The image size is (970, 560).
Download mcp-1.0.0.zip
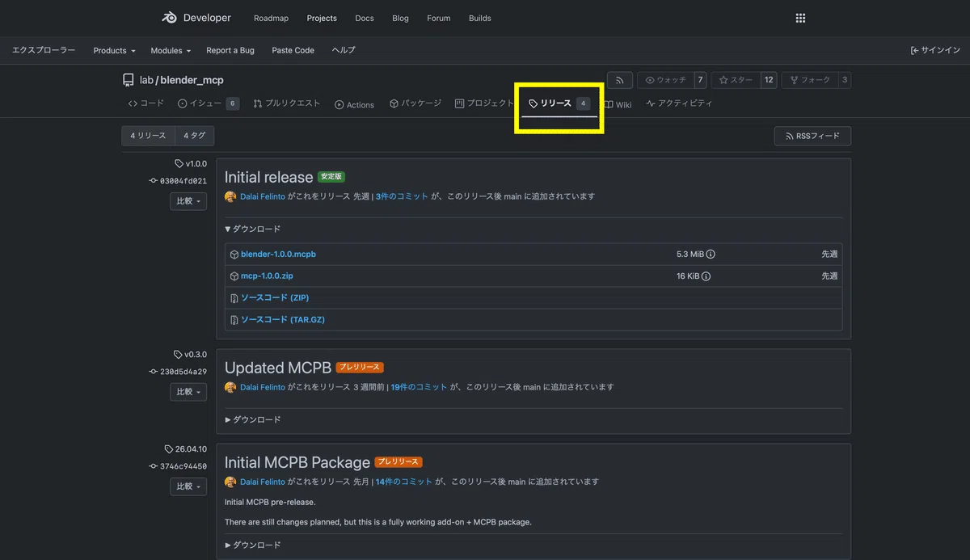pos(267,276)
